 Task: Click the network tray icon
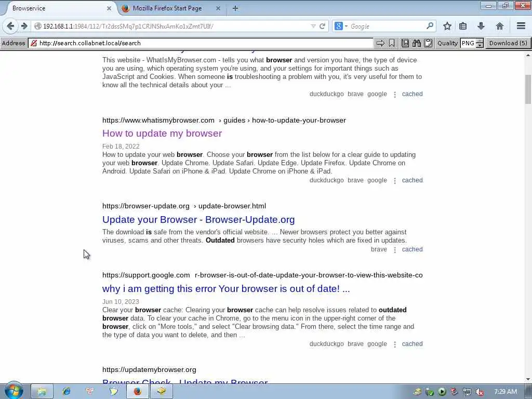point(467,392)
